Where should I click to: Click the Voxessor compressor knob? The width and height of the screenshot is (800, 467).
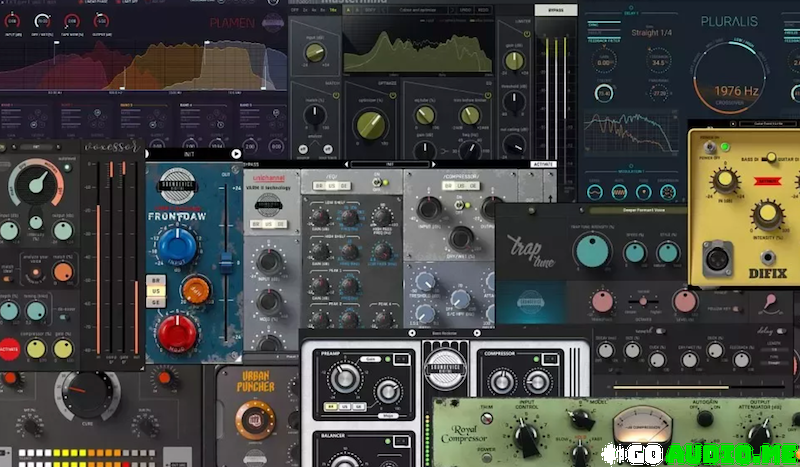pyautogui.click(x=36, y=349)
